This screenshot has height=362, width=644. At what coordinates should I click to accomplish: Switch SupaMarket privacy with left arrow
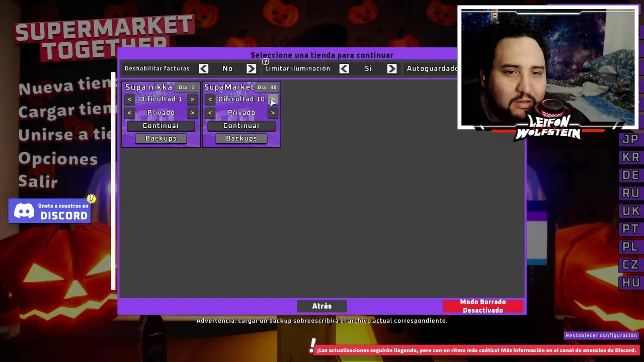[x=210, y=113]
